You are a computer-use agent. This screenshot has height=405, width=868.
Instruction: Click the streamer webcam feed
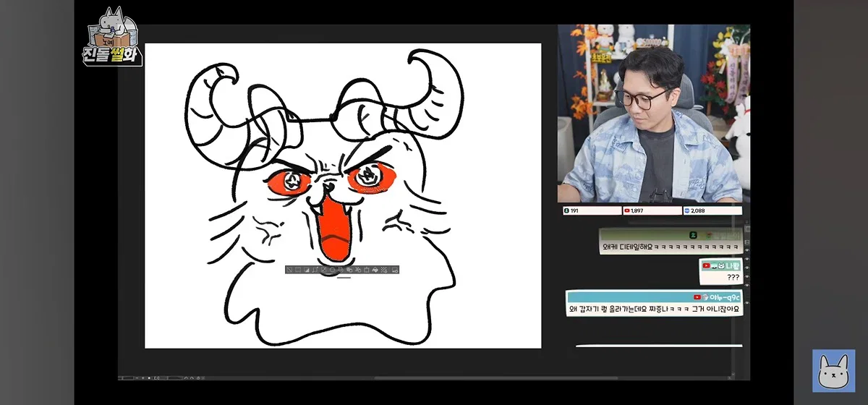(x=653, y=114)
